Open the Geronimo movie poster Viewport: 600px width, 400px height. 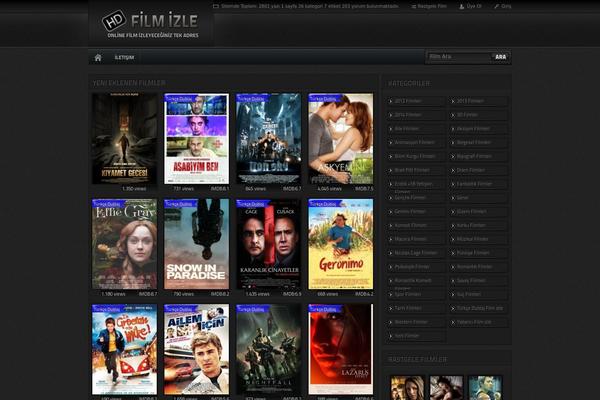pos(341,244)
